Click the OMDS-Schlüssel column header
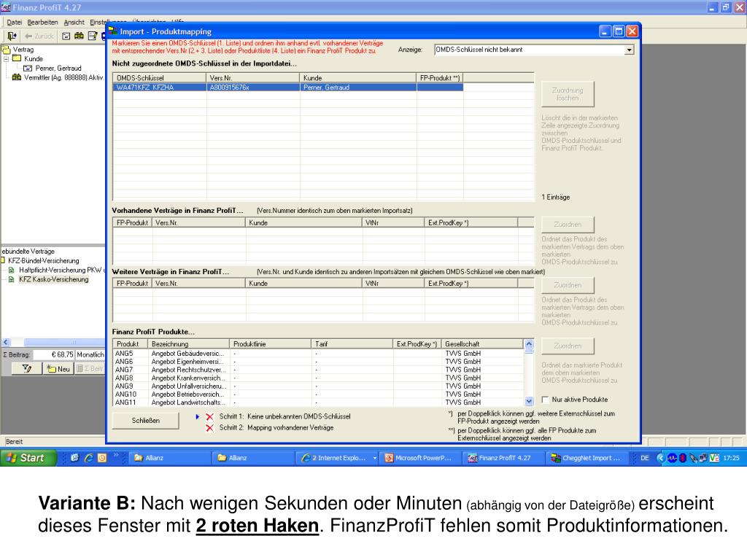 tap(160, 77)
